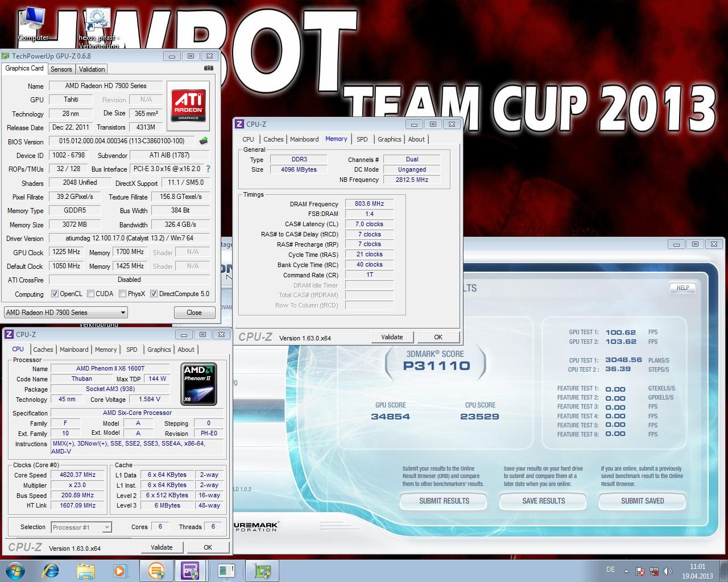Image resolution: width=728 pixels, height=582 pixels.
Task: Switch to the Sensors tab in GPU-Z
Action: click(61, 69)
